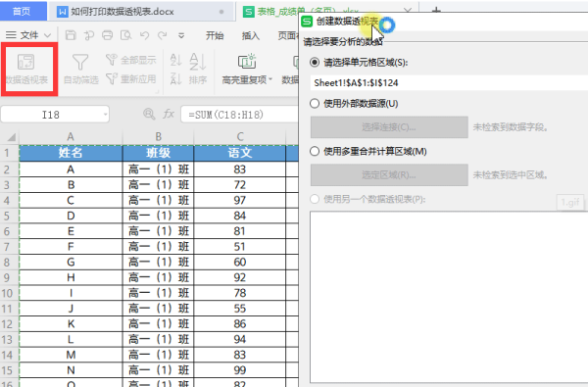Select column C header
Viewport: 588px width, 387px height.
pyautogui.click(x=240, y=137)
